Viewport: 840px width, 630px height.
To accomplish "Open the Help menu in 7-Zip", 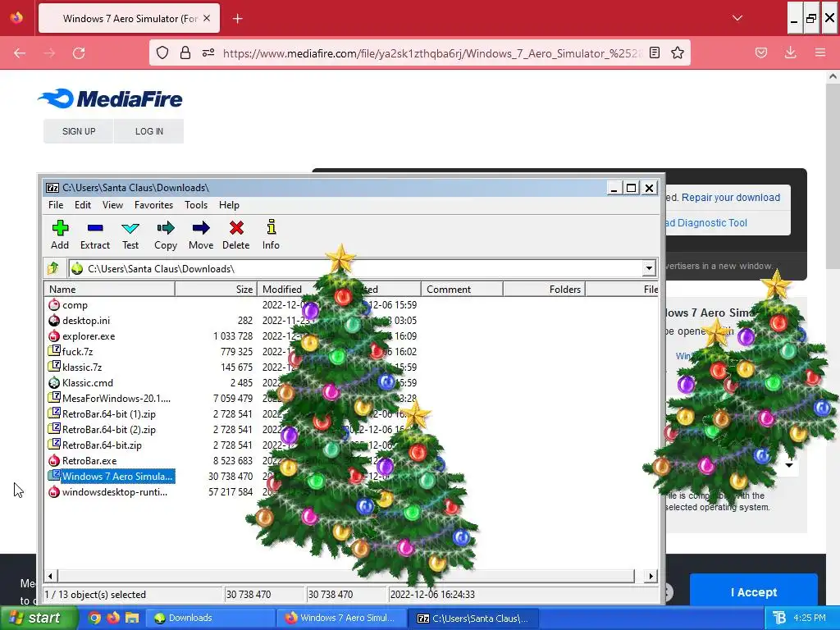I will [229, 205].
